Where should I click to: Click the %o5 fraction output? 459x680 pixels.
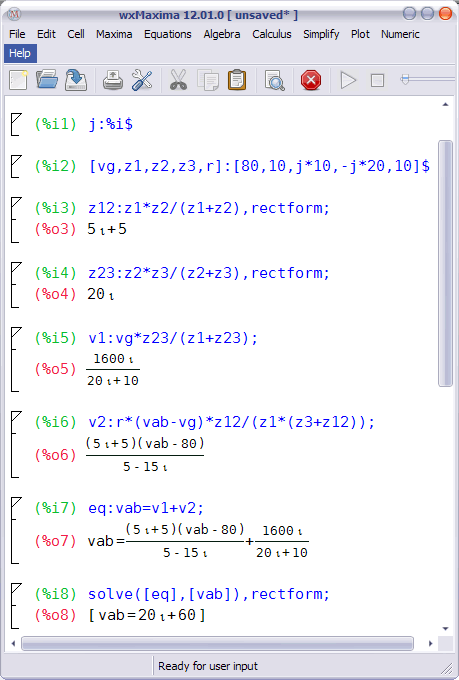[113, 369]
